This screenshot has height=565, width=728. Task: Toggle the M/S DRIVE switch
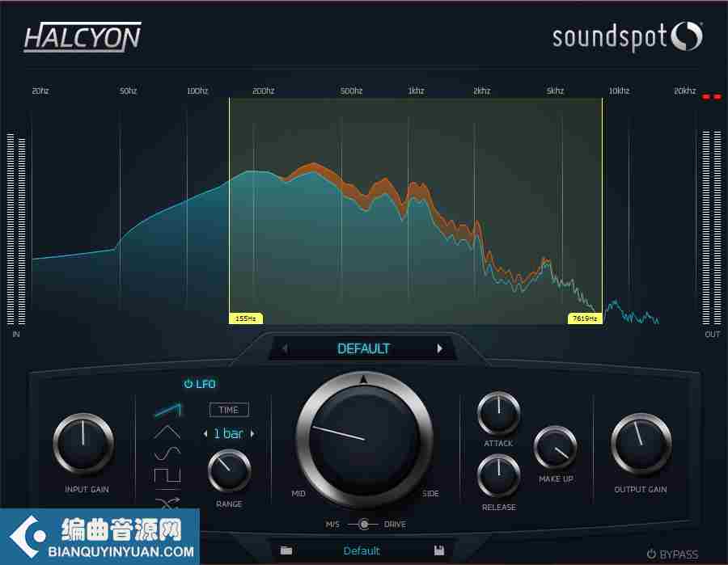point(363,524)
